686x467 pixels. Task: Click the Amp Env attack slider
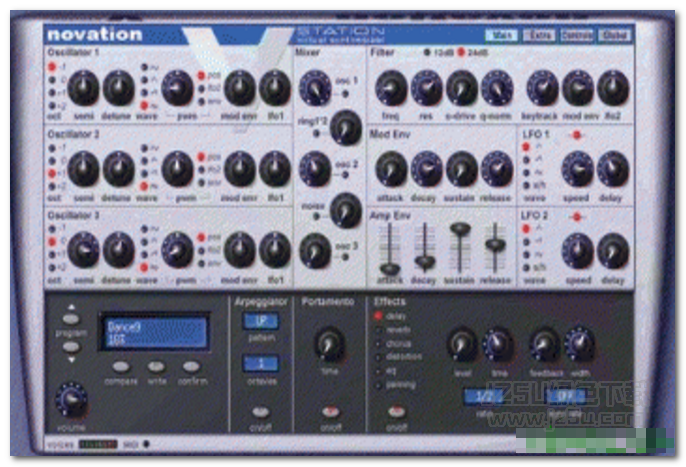(389, 269)
